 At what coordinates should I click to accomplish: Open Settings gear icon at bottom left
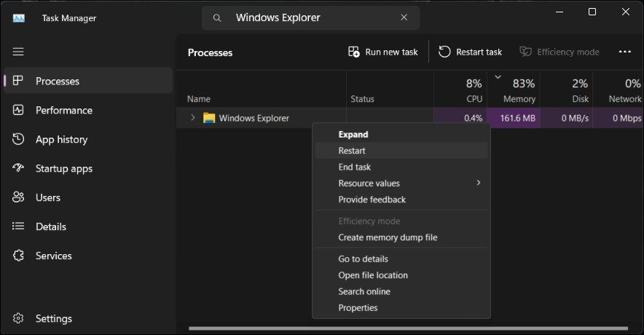[x=19, y=318]
